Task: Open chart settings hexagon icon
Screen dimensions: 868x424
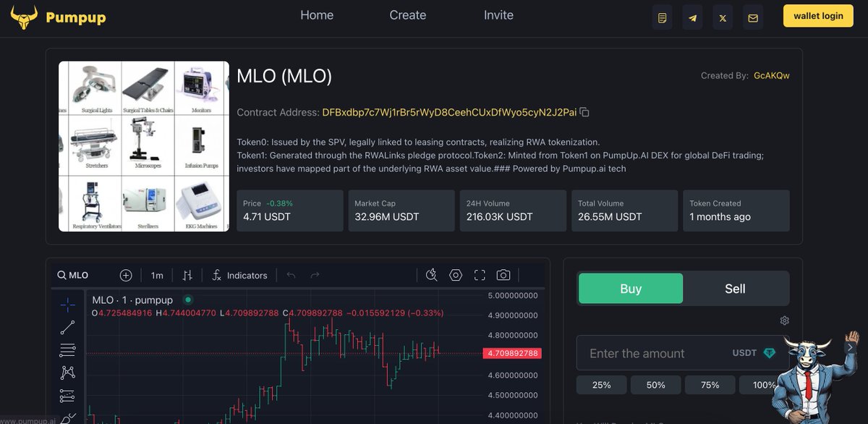Action: [x=456, y=275]
